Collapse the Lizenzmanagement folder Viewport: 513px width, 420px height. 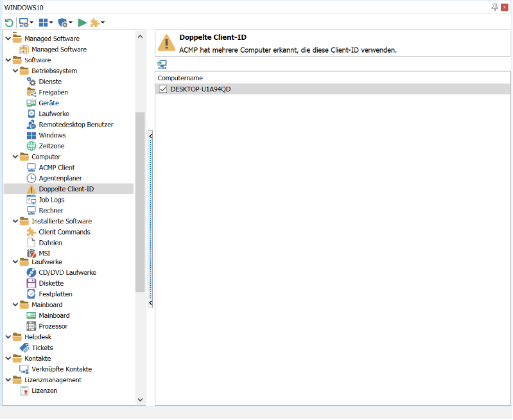pyautogui.click(x=8, y=380)
